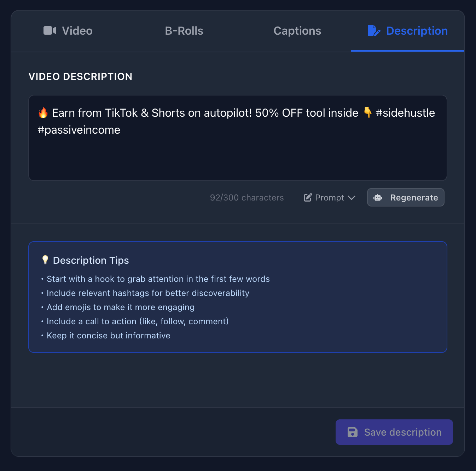This screenshot has width=476, height=471.
Task: Switch to the B-Rolls tab
Action: coord(184,31)
